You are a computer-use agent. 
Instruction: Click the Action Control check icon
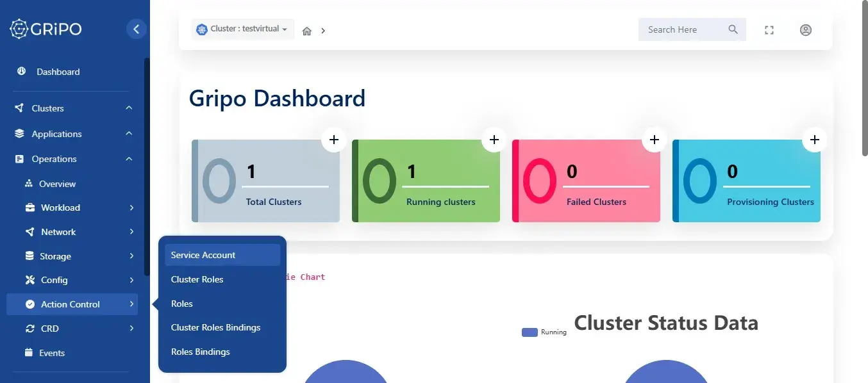point(29,304)
